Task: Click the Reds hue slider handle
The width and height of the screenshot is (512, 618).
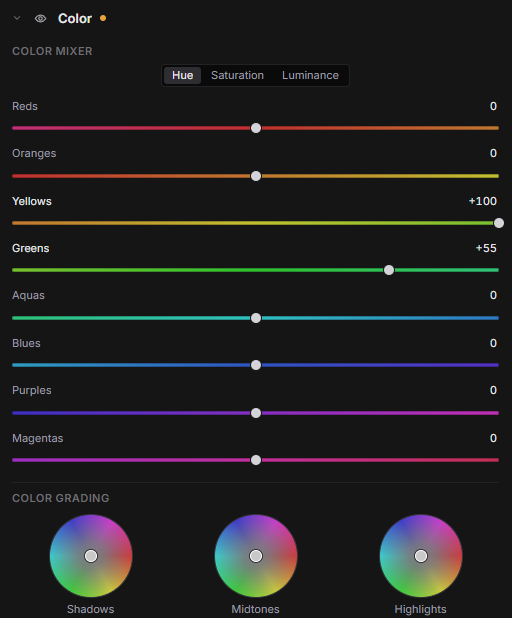Action: [x=256, y=128]
